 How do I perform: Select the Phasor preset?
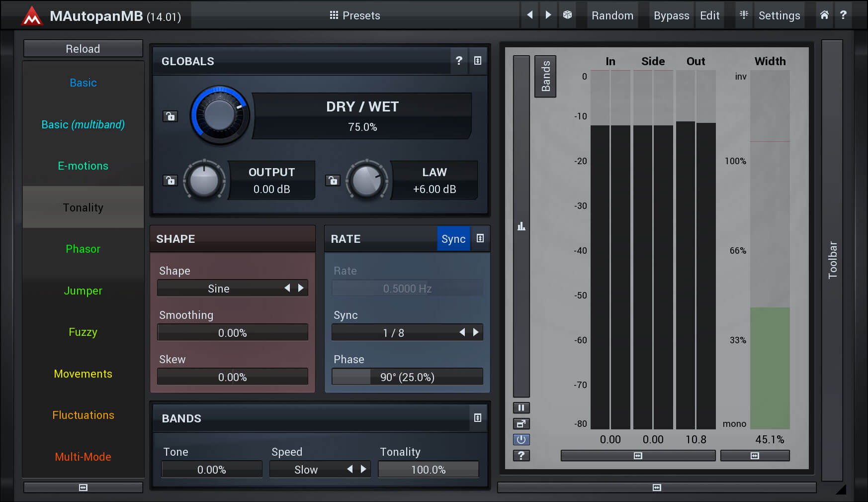tap(83, 249)
